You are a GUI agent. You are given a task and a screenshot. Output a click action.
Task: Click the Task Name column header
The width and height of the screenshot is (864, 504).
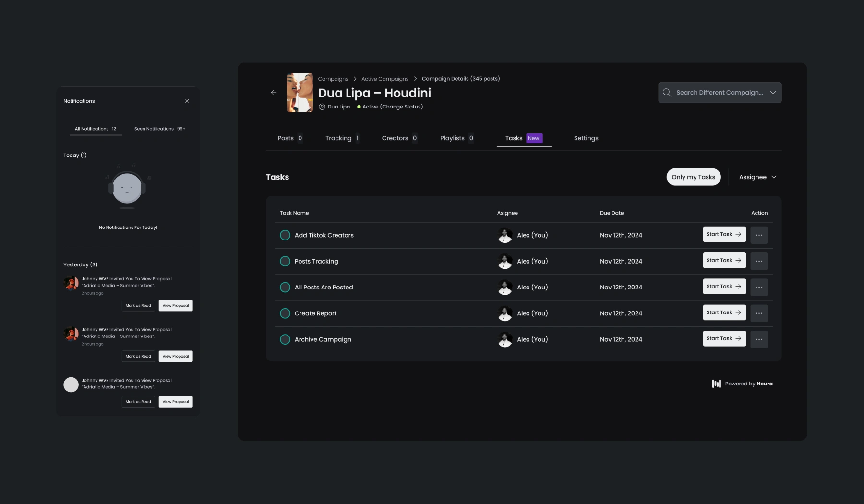pos(294,213)
